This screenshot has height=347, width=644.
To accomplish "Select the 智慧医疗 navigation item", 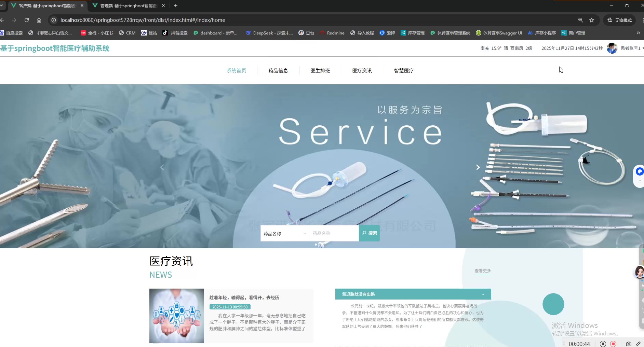I will pyautogui.click(x=404, y=70).
